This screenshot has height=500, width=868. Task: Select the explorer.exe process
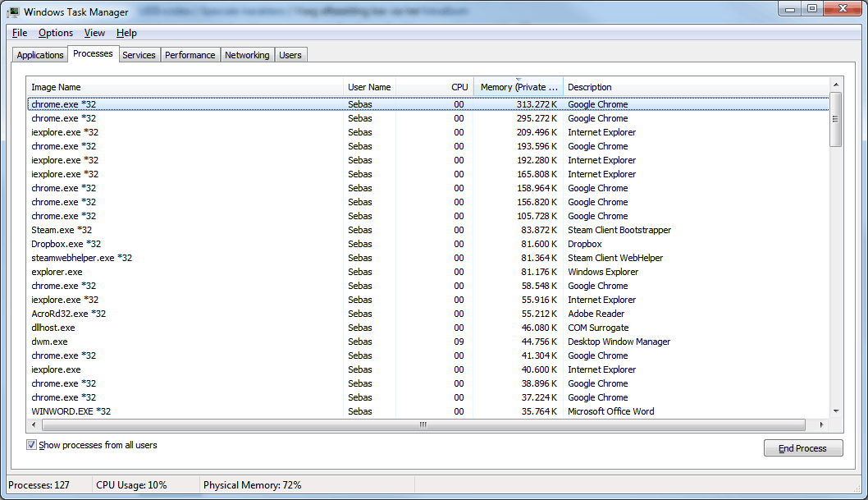[x=428, y=272]
